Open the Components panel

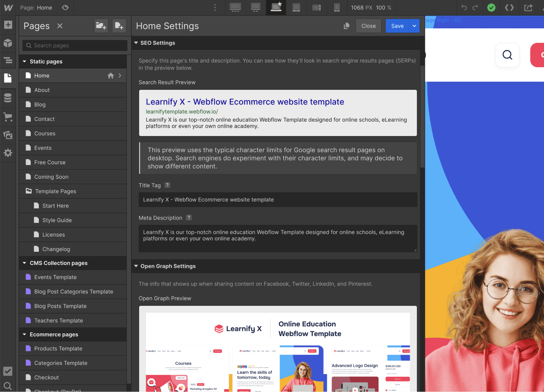8,43
